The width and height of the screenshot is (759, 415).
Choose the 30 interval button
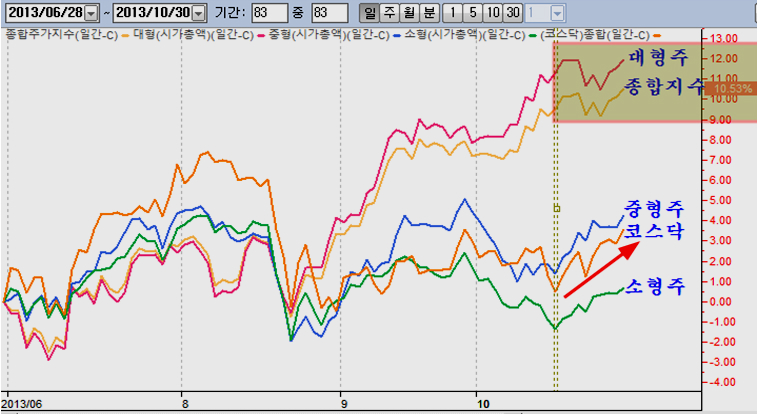point(513,13)
